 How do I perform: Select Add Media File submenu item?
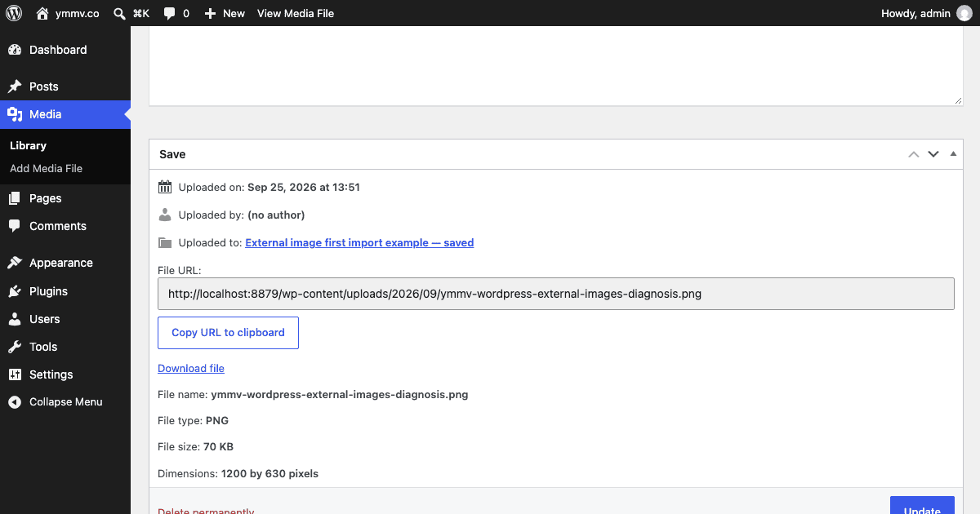coord(46,168)
